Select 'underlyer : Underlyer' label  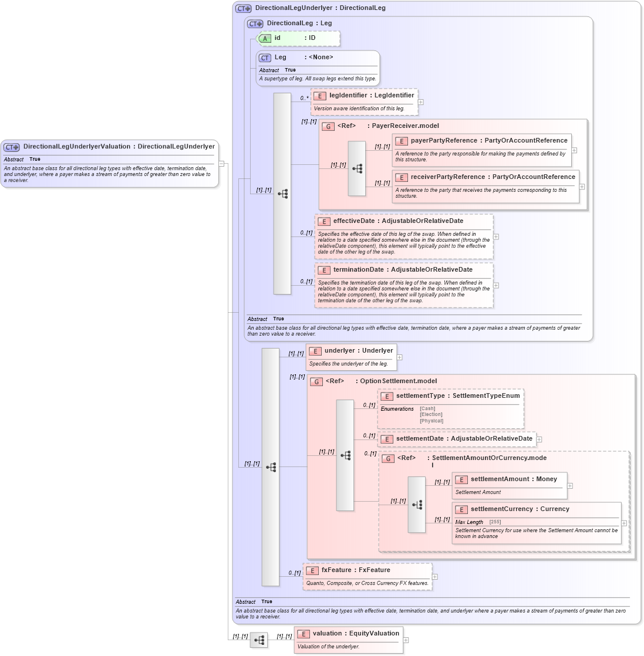[x=359, y=351]
